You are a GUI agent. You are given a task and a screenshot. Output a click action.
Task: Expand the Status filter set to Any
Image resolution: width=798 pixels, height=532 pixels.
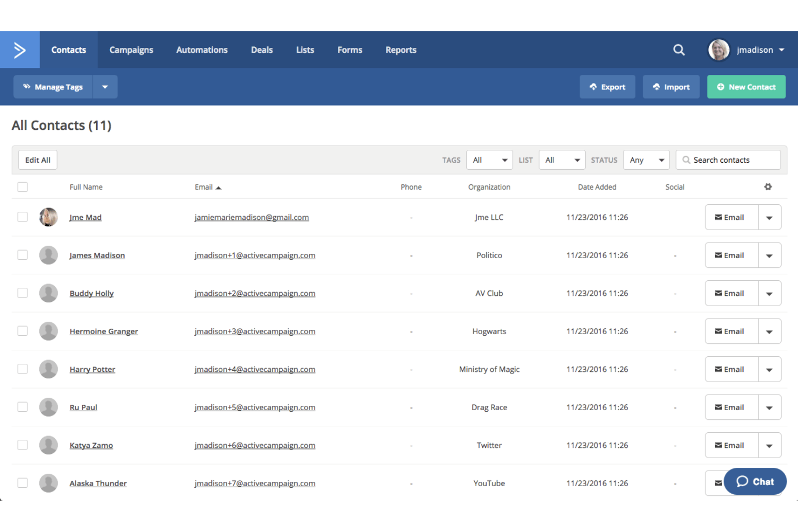(x=646, y=160)
